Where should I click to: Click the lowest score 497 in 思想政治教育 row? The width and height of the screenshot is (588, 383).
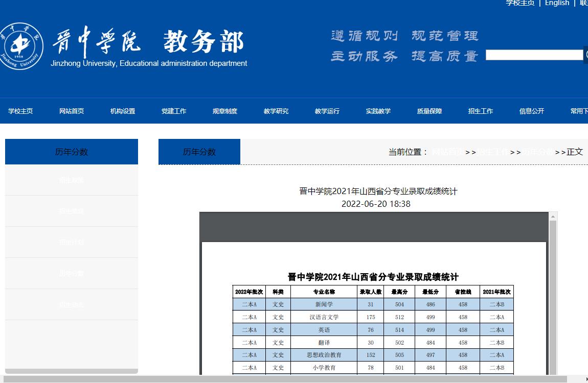click(x=431, y=355)
